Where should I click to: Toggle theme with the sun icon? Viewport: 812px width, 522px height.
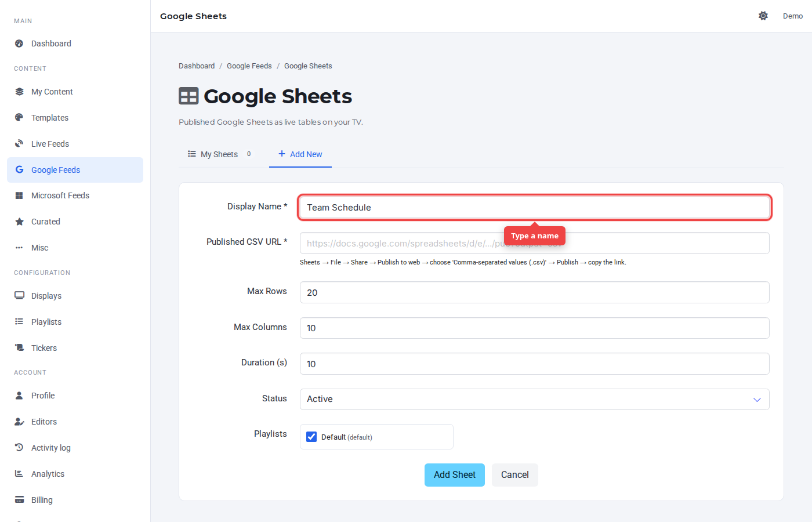click(x=763, y=16)
